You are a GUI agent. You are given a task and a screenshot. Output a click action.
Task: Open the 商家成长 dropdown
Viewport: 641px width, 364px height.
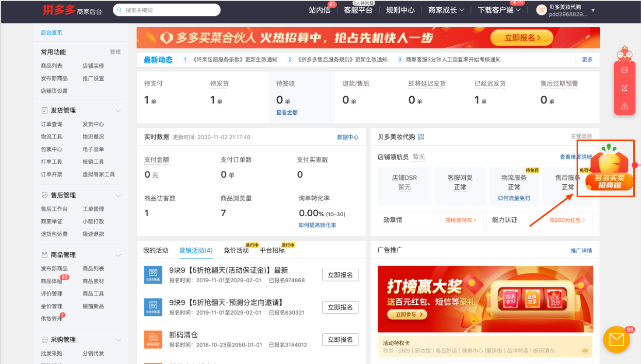click(446, 10)
